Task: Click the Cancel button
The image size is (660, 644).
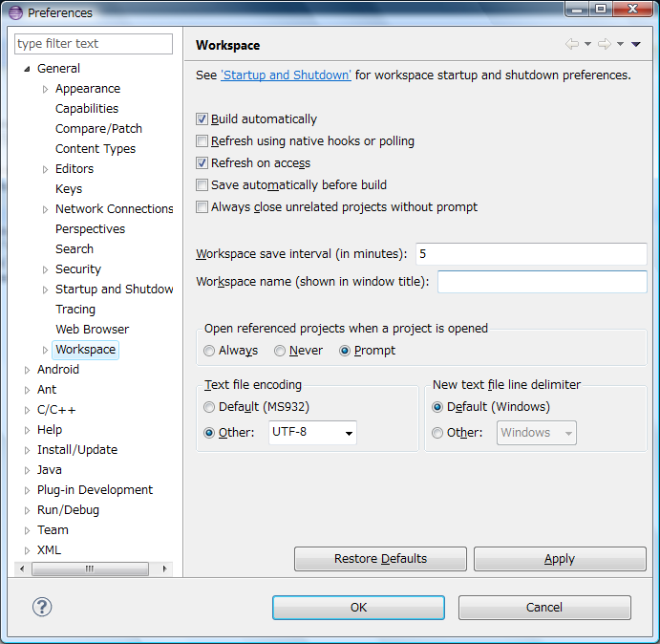Action: (x=544, y=608)
